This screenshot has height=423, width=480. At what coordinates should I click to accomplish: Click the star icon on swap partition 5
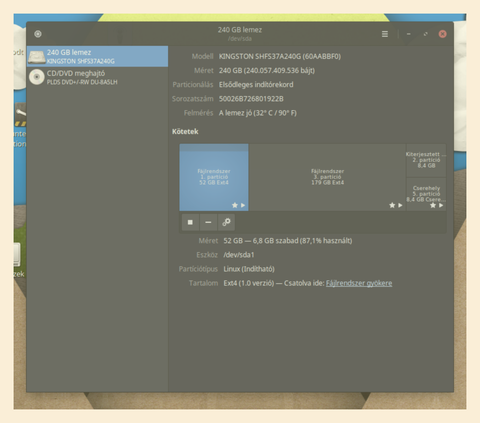[x=433, y=205]
